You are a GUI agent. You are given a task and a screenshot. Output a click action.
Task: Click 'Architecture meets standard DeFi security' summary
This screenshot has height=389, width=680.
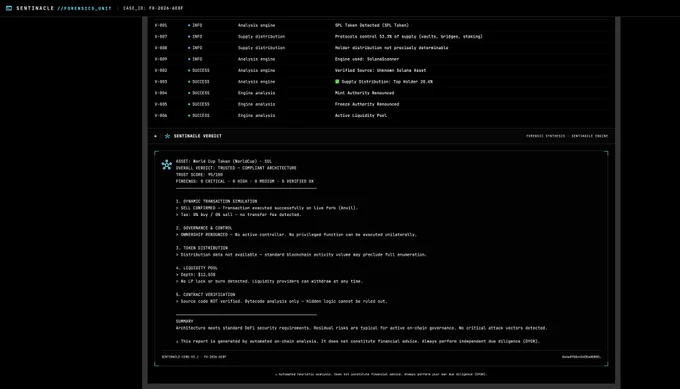pos(361,328)
